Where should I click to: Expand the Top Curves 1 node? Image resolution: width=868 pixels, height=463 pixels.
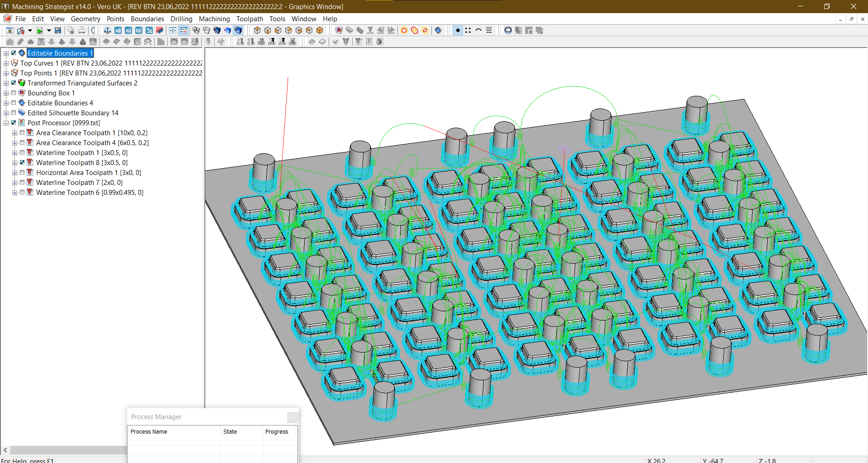click(x=6, y=63)
